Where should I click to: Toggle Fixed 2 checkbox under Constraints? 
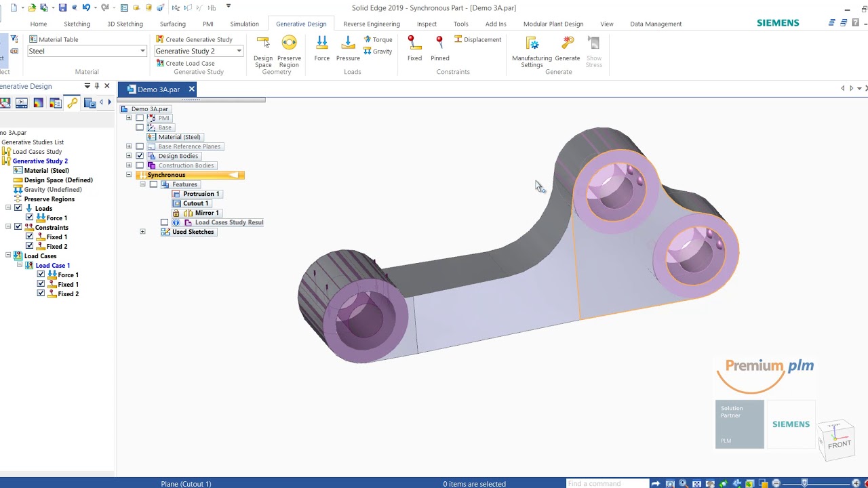pos(29,246)
